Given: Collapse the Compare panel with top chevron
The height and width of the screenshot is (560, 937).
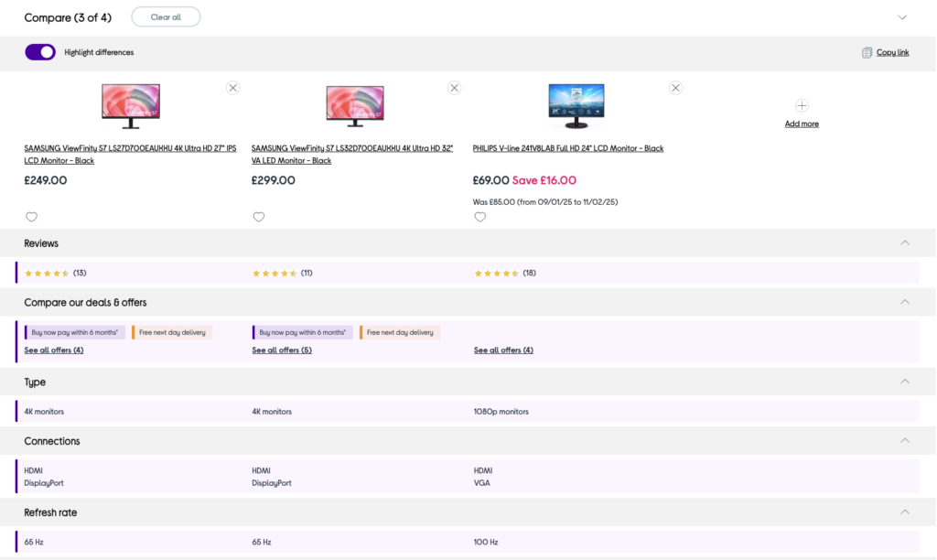Looking at the screenshot, I should click(902, 17).
